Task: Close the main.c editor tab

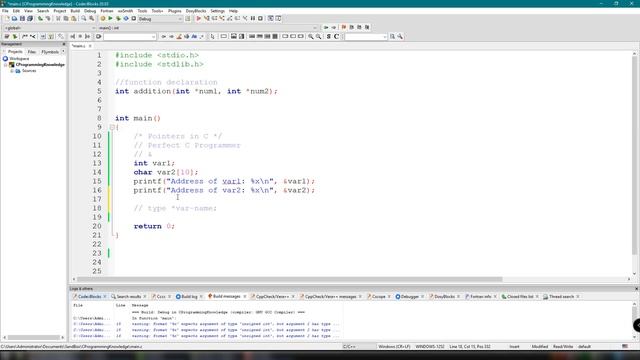Action: [x=90, y=46]
